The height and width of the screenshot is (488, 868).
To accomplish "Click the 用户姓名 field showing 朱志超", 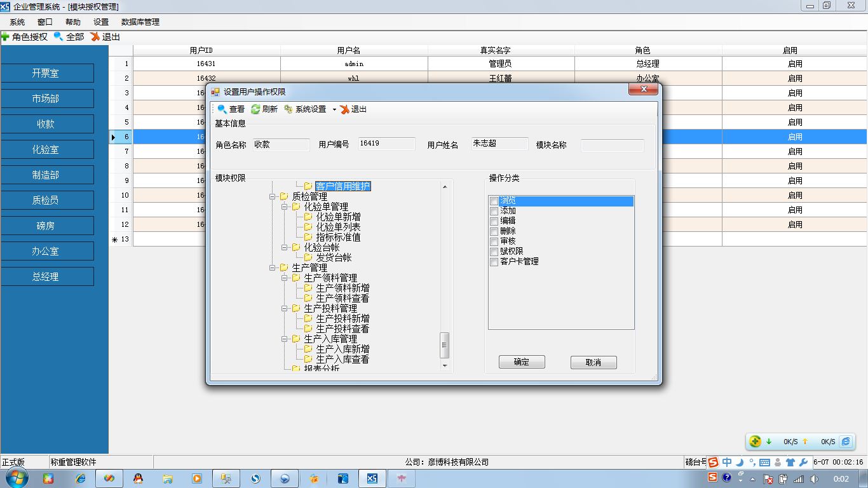I will pyautogui.click(x=499, y=144).
